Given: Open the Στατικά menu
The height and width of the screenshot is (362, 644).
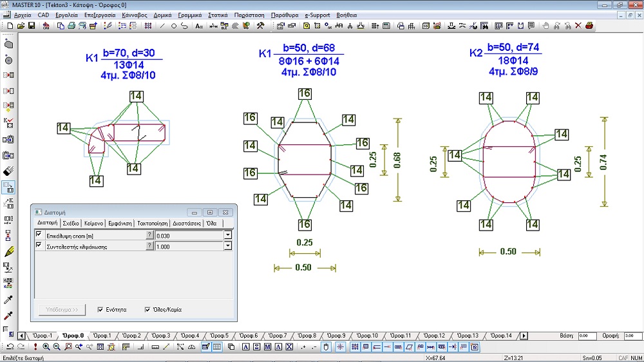Looking at the screenshot, I should [x=218, y=15].
